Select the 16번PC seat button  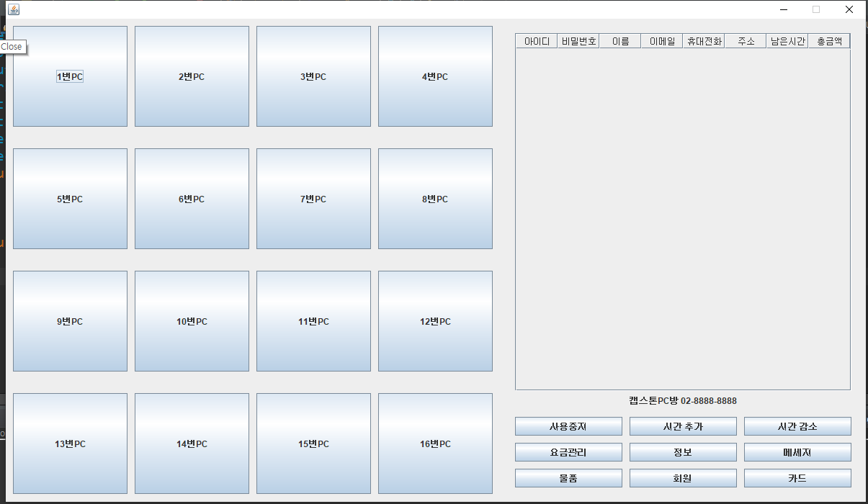[x=435, y=444]
